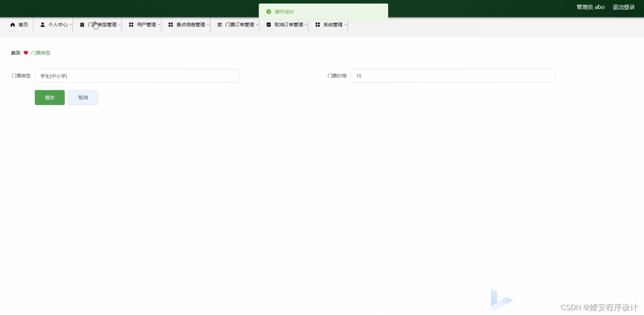Click the clipboard icon for 门票类型管理
Image resolution: width=644 pixels, height=315 pixels.
click(x=82, y=25)
